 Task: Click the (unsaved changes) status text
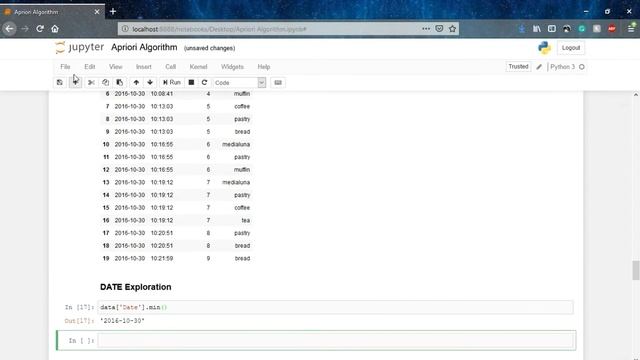tap(209, 48)
